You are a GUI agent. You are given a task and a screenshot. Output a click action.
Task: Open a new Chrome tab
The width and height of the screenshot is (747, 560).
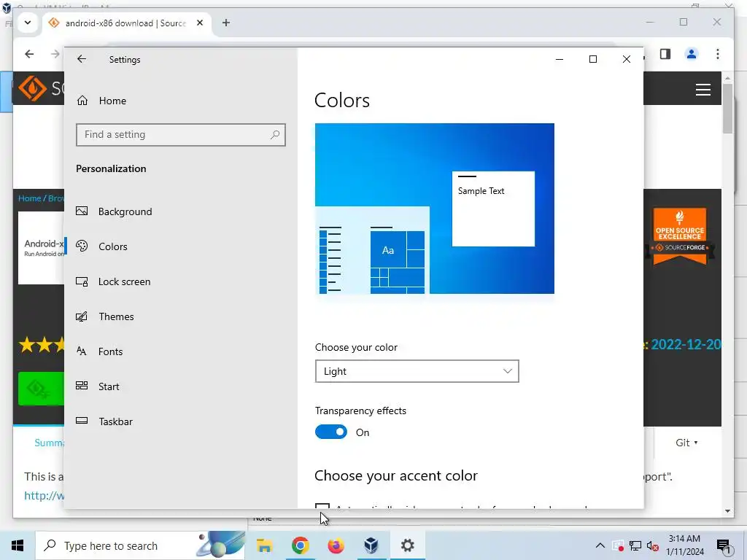coord(226,23)
